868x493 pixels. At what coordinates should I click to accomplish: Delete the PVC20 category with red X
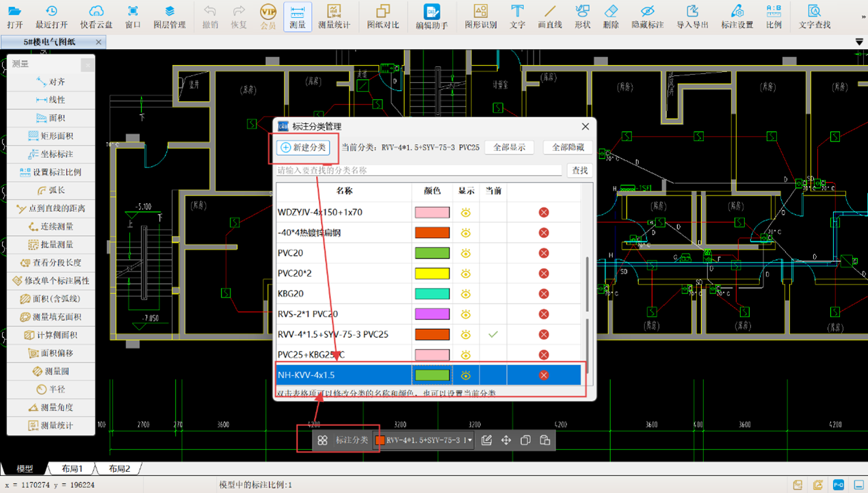[x=544, y=253]
